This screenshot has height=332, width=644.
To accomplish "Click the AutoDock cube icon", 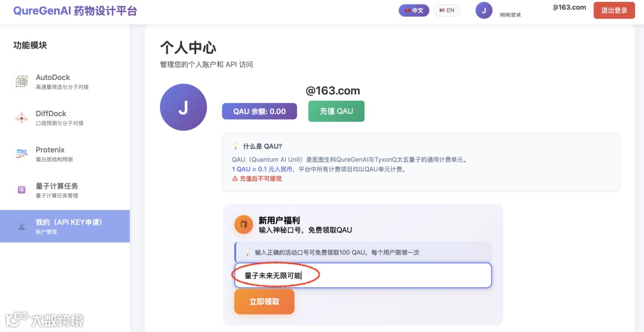I will 21,81.
